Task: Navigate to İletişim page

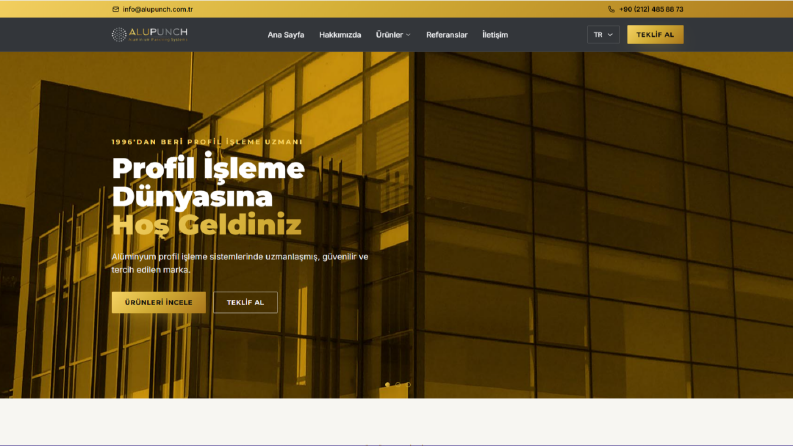Action: point(495,35)
